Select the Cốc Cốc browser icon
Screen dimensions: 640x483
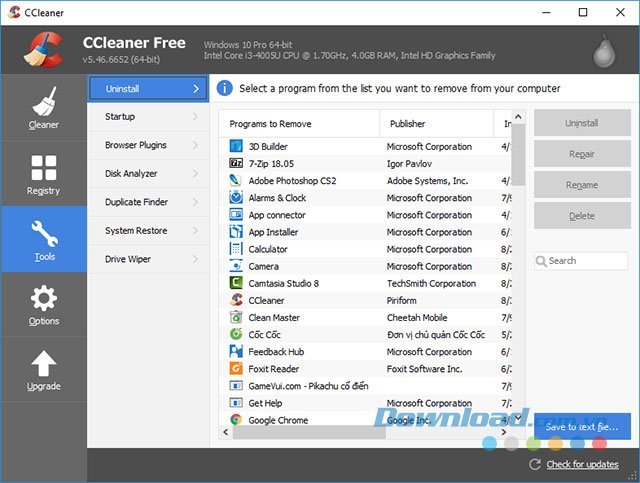coord(236,334)
